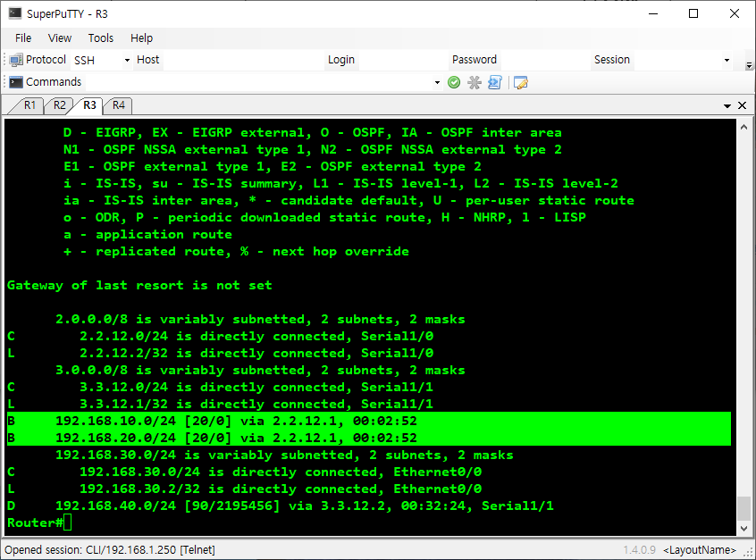Image resolution: width=756 pixels, height=560 pixels.
Task: Click the gray asterisk mask icon
Action: pyautogui.click(x=475, y=82)
